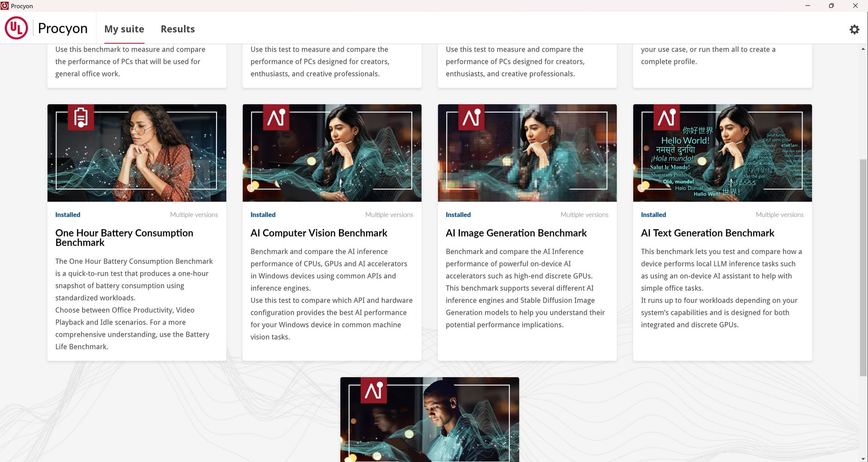868x462 pixels.
Task: Open the settings gear icon
Action: click(x=854, y=29)
